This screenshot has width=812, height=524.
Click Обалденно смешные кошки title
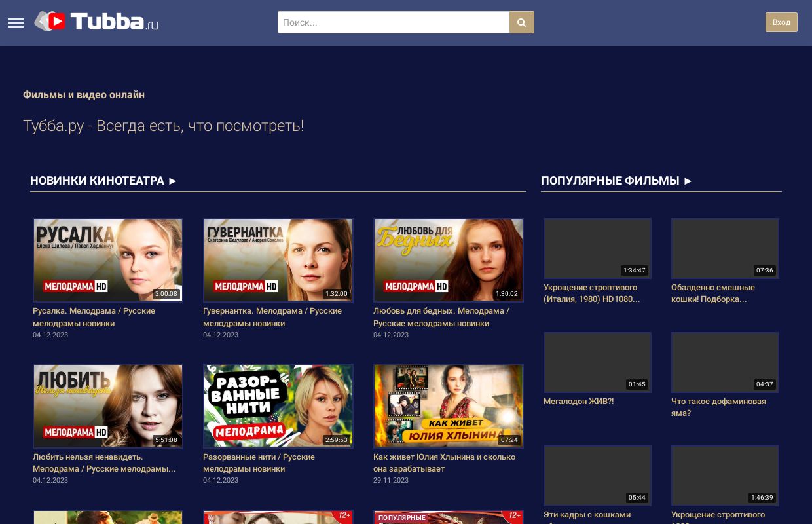(713, 293)
